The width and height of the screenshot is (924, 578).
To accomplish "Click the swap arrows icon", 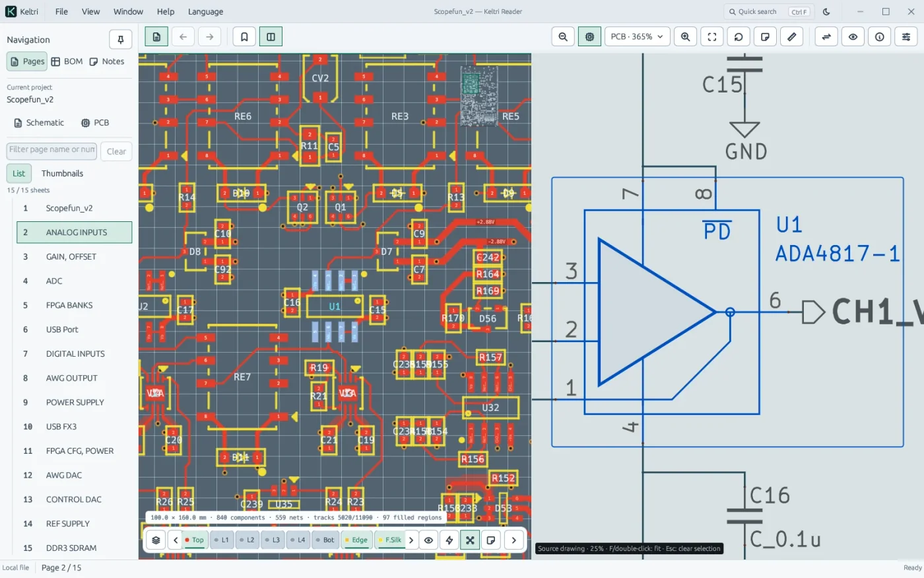I will coord(826,37).
